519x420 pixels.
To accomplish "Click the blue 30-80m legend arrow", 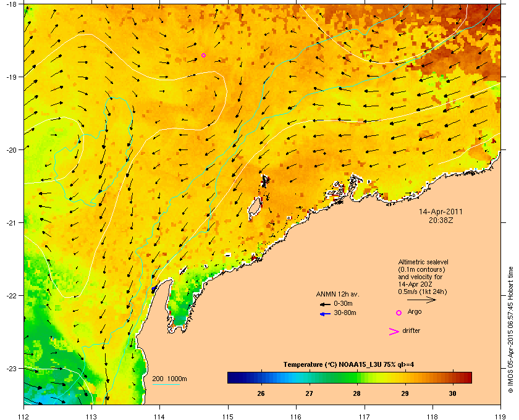I will pos(325,314).
